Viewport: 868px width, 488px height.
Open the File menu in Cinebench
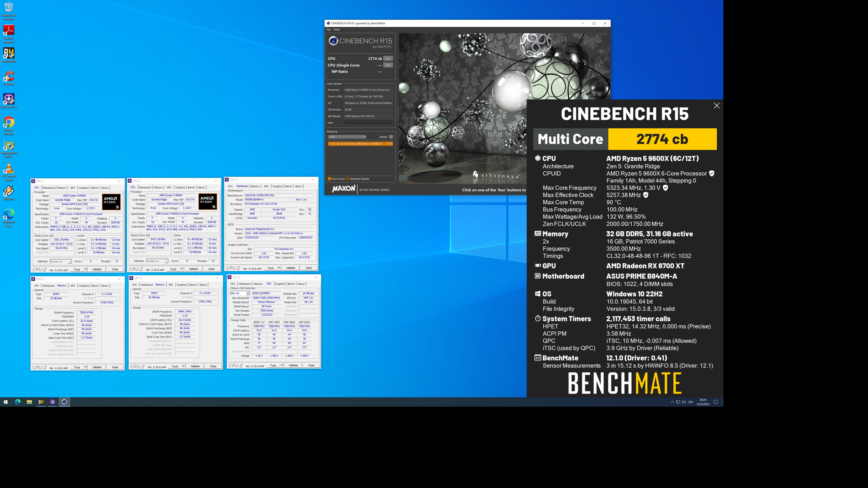tap(329, 30)
